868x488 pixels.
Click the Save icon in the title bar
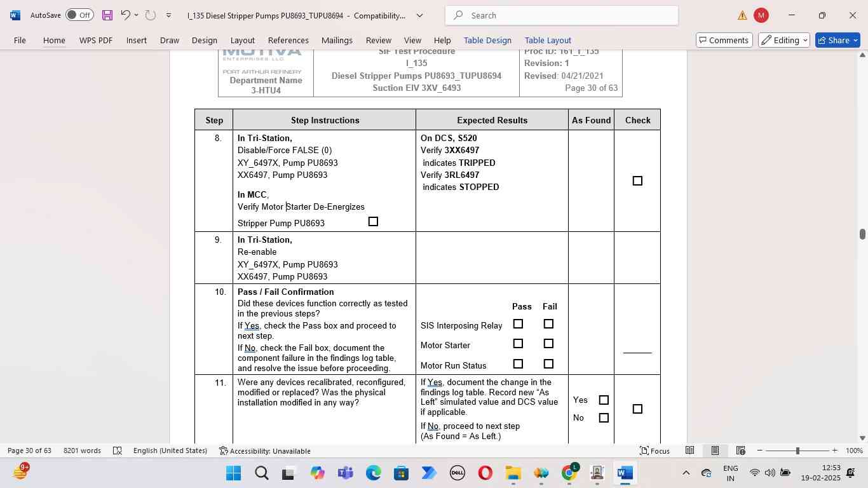[x=107, y=15]
